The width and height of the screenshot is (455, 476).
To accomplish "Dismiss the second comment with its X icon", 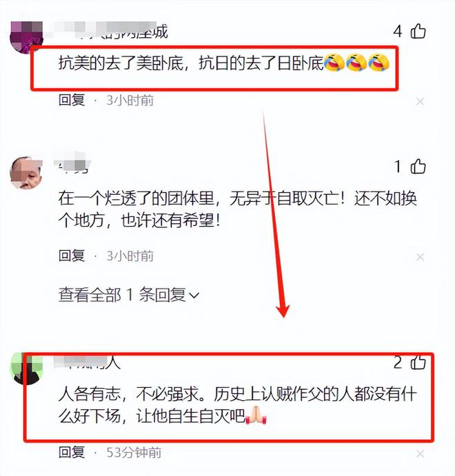I will [x=420, y=257].
